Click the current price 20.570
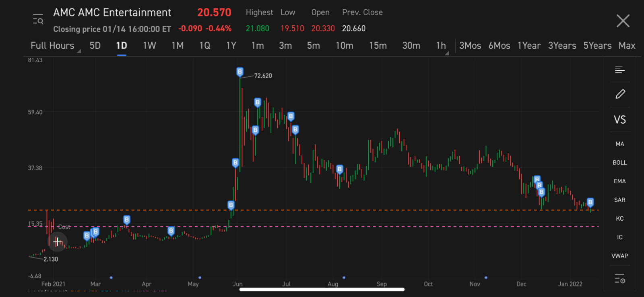644x297 pixels. 214,12
